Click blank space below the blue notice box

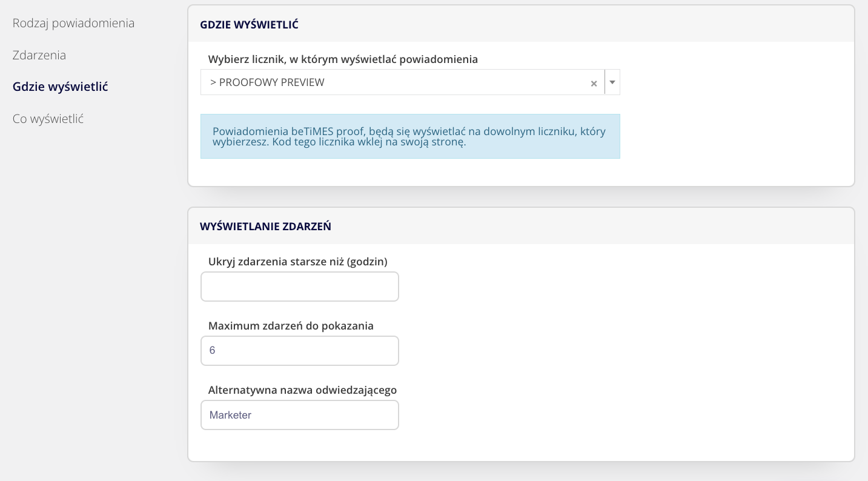click(x=409, y=172)
